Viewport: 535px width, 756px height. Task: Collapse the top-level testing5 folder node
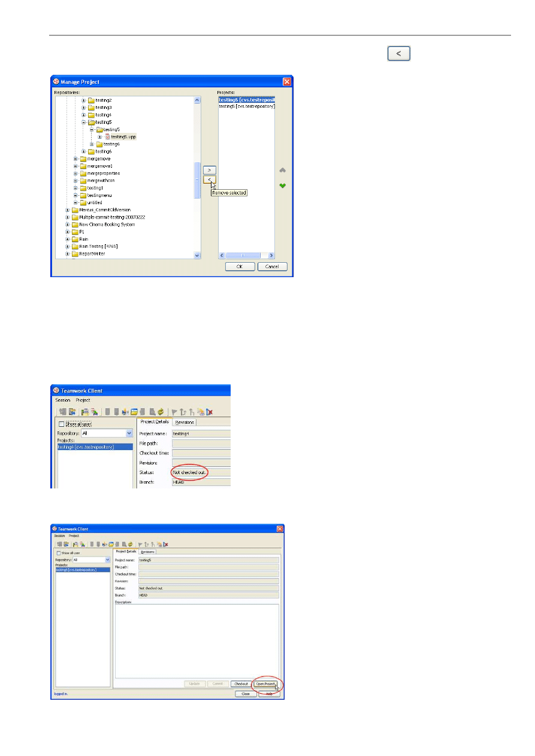(84, 122)
